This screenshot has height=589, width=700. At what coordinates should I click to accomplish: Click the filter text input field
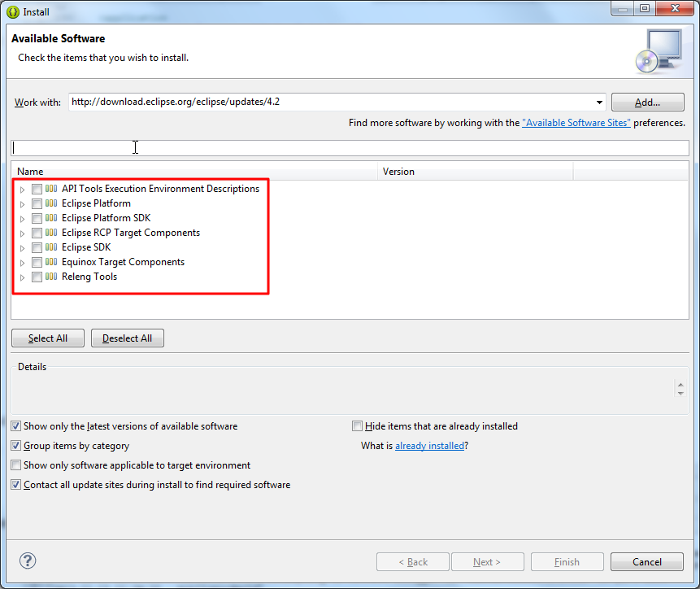350,148
